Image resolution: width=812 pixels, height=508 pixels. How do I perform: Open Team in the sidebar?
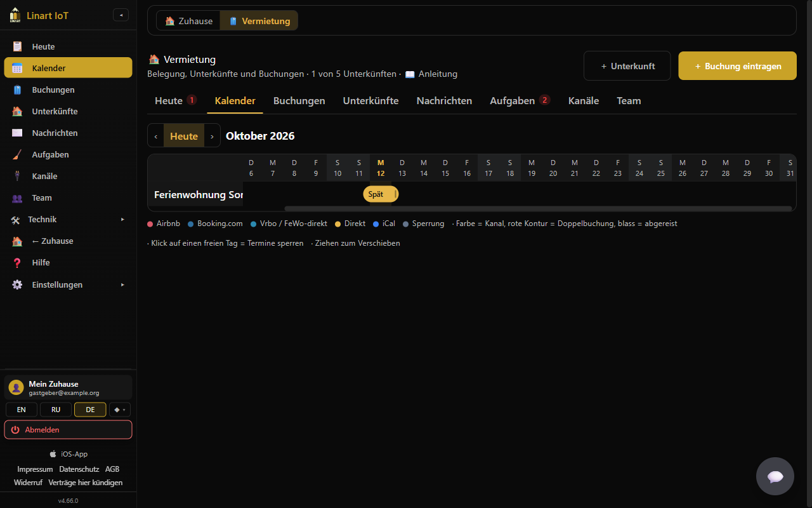68,197
